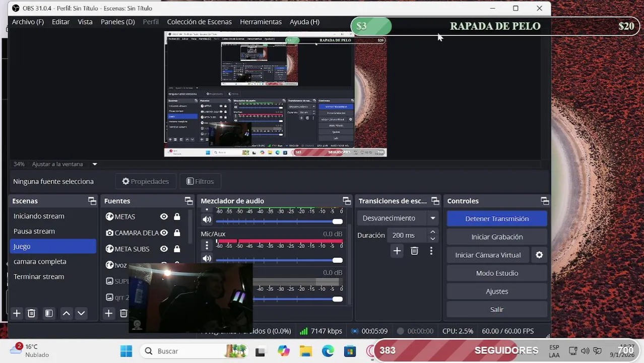The width and height of the screenshot is (644, 363).
Task: Increase transition duration with up arrow
Action: 432,232
